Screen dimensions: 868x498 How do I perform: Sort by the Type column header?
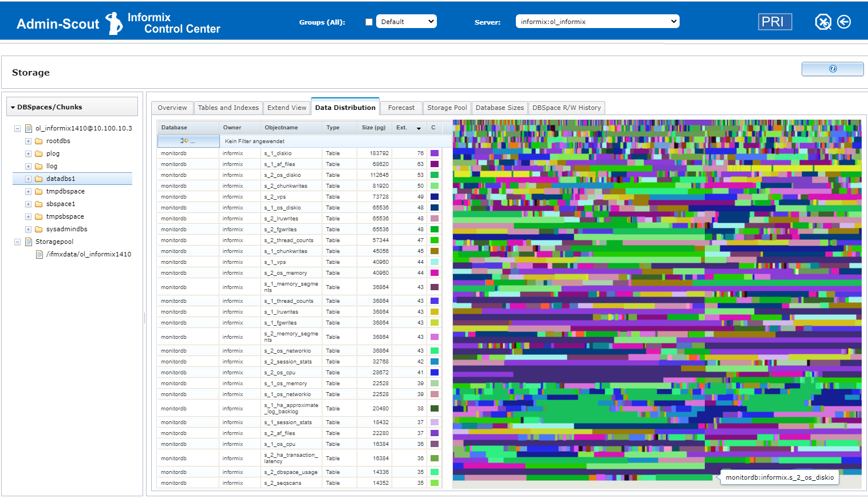(x=339, y=128)
